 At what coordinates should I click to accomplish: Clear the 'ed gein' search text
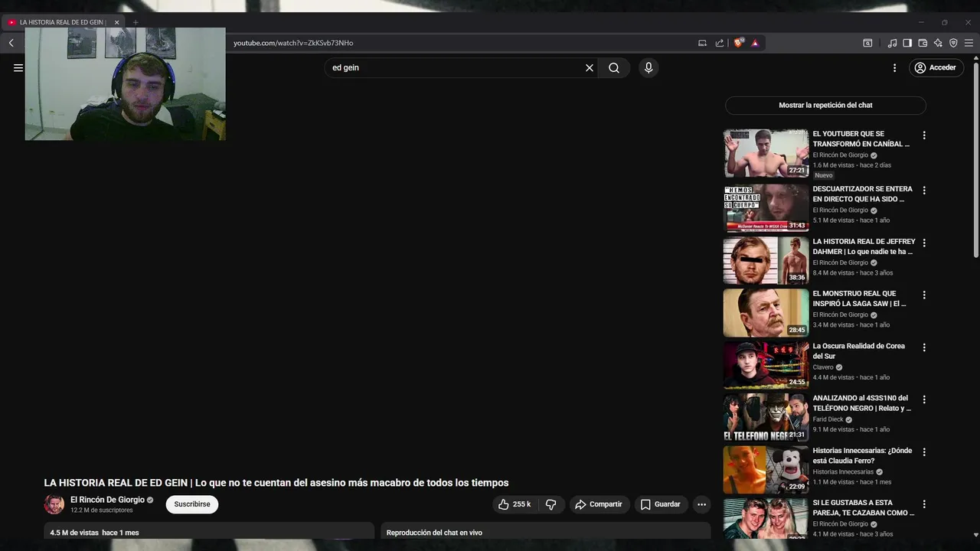(x=590, y=67)
